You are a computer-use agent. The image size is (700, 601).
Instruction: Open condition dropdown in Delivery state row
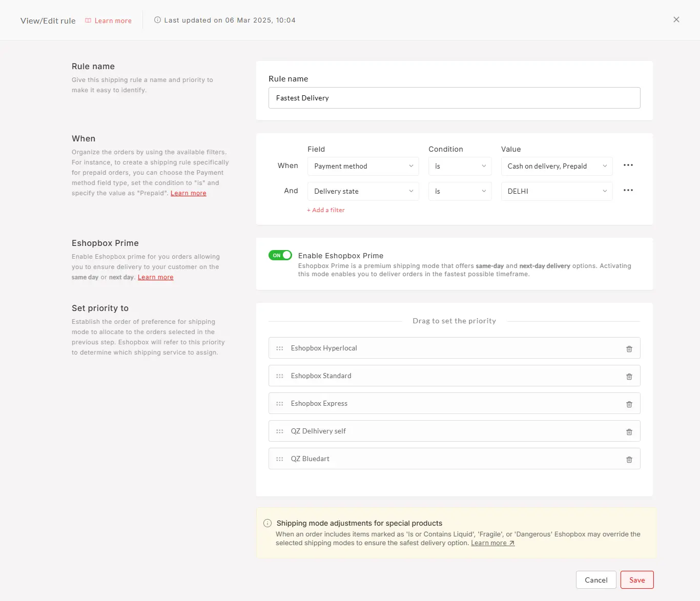tap(460, 191)
